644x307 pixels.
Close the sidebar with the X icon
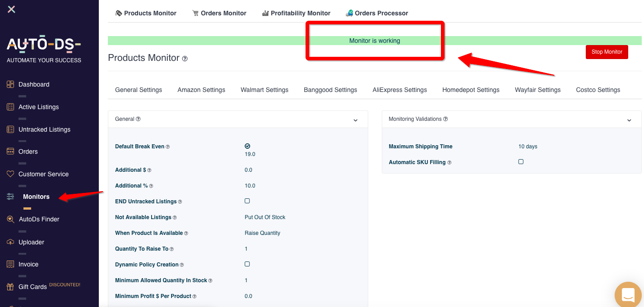click(11, 9)
